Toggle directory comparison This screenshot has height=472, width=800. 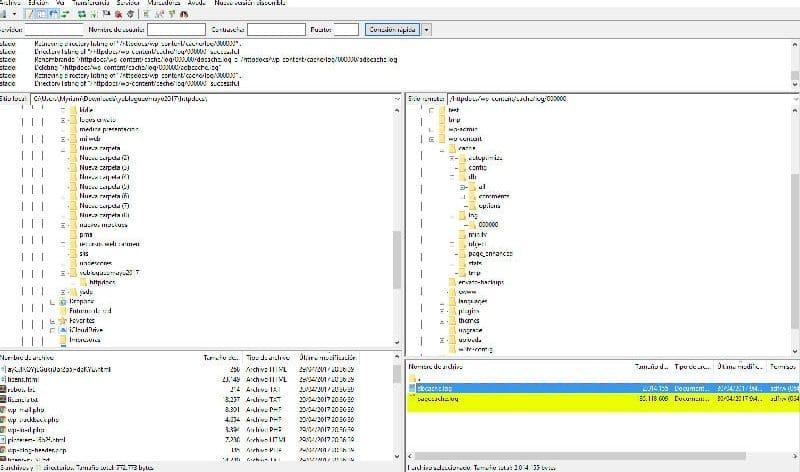coord(159,14)
